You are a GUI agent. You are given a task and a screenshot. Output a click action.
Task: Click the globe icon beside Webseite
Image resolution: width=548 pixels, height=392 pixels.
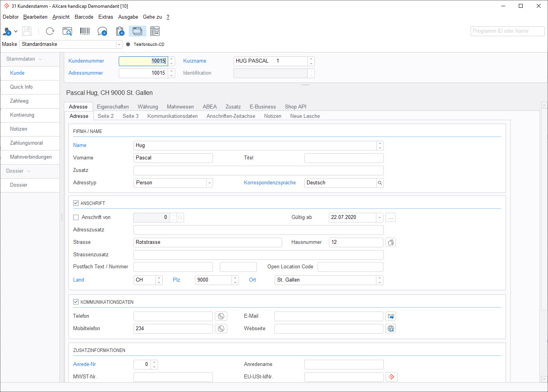click(391, 329)
